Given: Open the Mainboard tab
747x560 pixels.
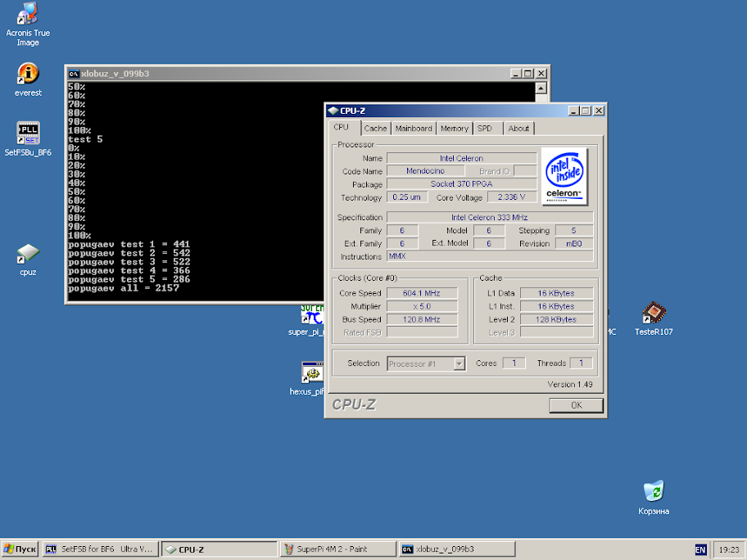Looking at the screenshot, I should click(414, 129).
